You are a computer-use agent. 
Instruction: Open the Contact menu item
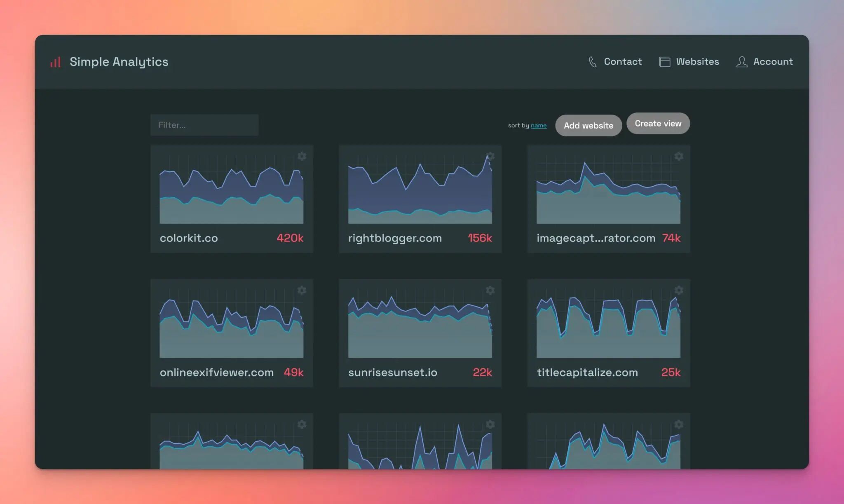(x=623, y=61)
